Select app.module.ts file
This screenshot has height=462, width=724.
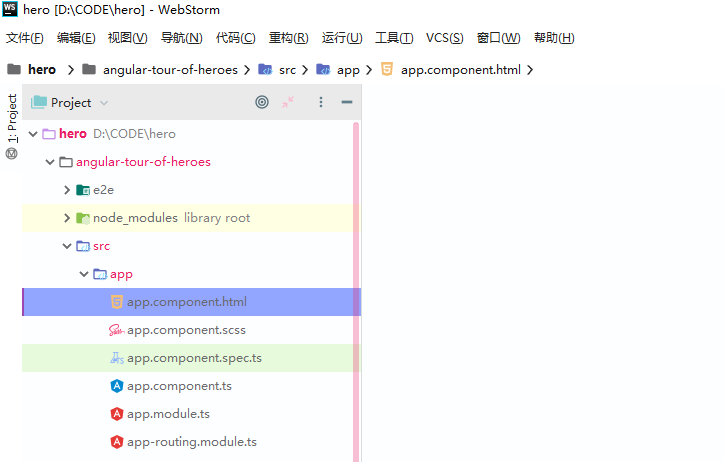(x=191, y=414)
